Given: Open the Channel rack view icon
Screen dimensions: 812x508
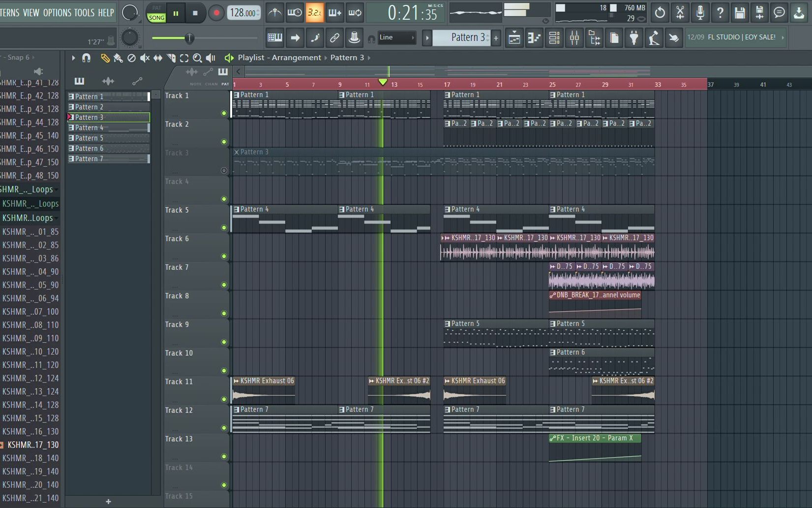Looking at the screenshot, I should (554, 38).
